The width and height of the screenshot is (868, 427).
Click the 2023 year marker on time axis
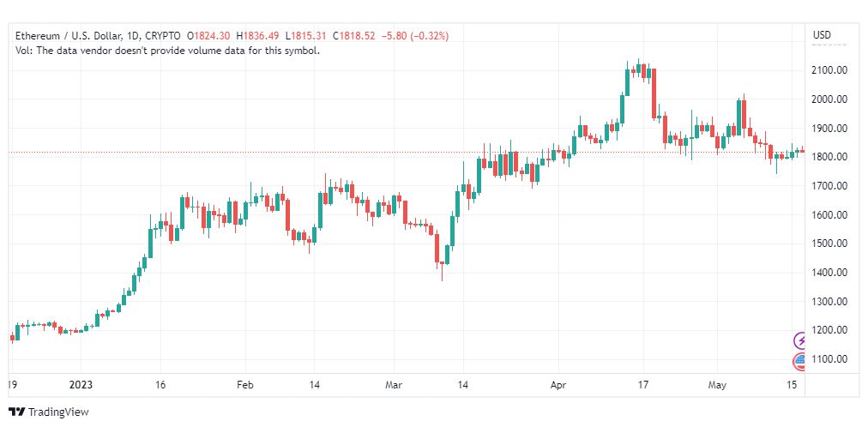click(81, 385)
